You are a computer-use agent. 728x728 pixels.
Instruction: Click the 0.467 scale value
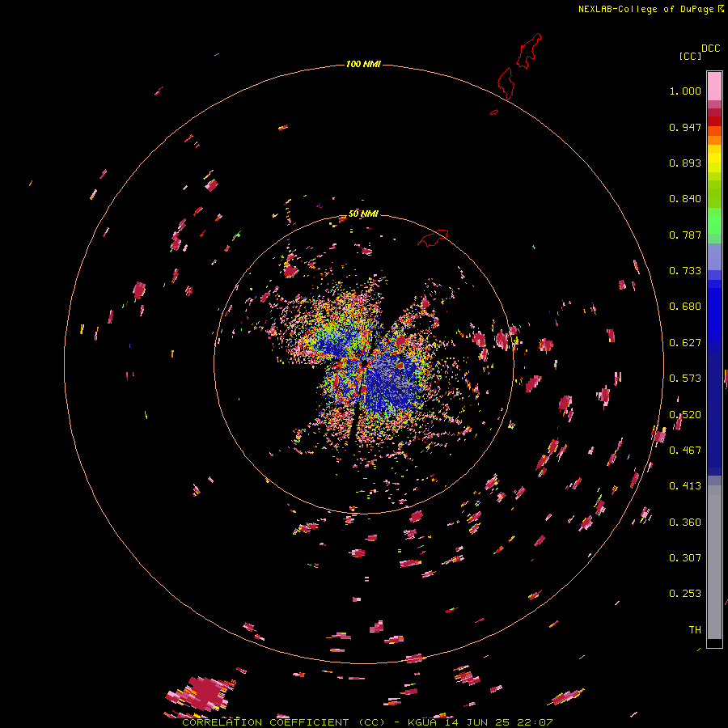point(685,451)
